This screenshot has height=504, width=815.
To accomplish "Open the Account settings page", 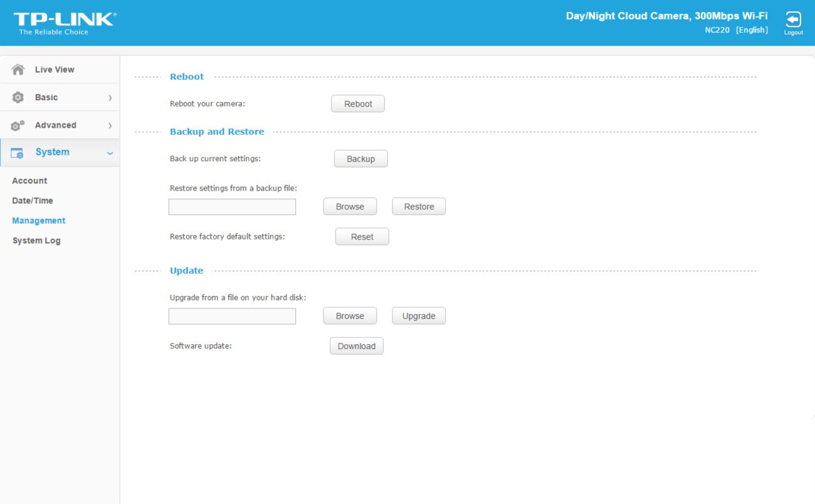I will [x=29, y=181].
